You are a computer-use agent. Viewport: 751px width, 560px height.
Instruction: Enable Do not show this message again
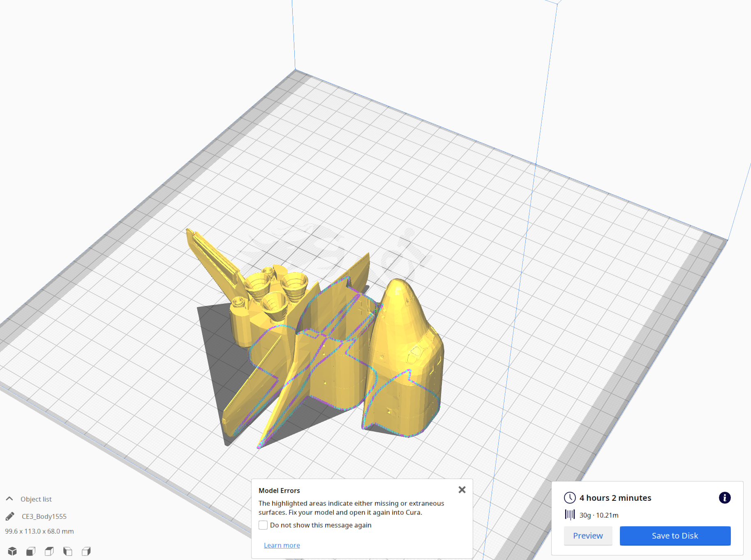point(263,525)
